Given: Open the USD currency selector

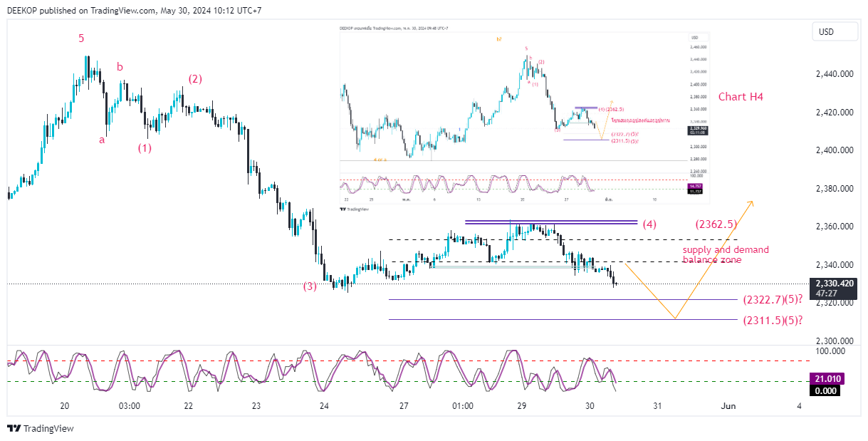Looking at the screenshot, I should (835, 32).
